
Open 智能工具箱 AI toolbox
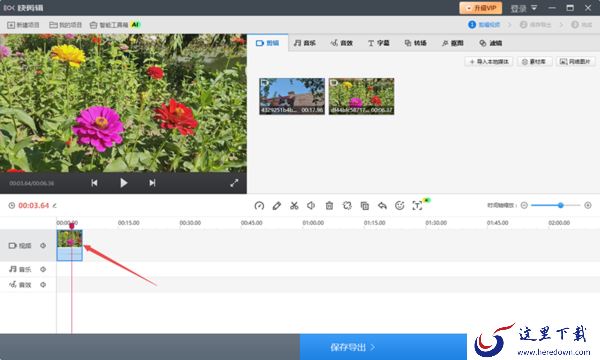(x=115, y=25)
